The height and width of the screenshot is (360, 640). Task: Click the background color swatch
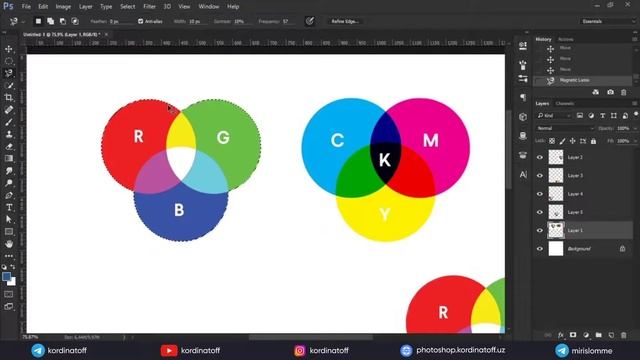12,282
